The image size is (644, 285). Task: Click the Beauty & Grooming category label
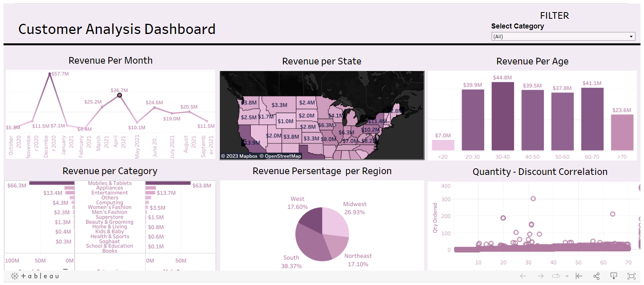pos(110,222)
